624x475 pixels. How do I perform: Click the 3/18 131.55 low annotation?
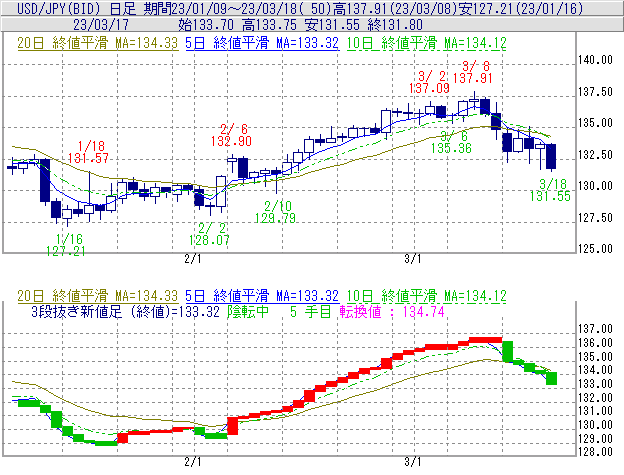click(550, 190)
